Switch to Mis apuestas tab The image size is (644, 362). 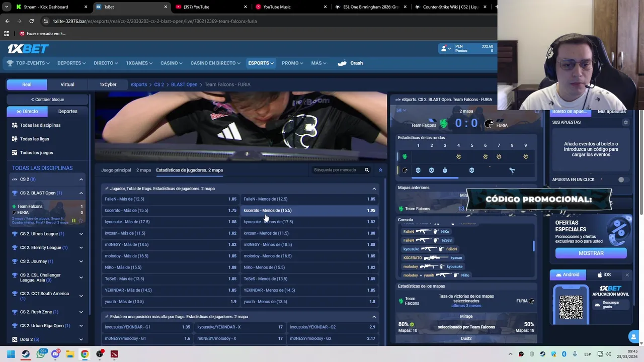[x=611, y=112]
